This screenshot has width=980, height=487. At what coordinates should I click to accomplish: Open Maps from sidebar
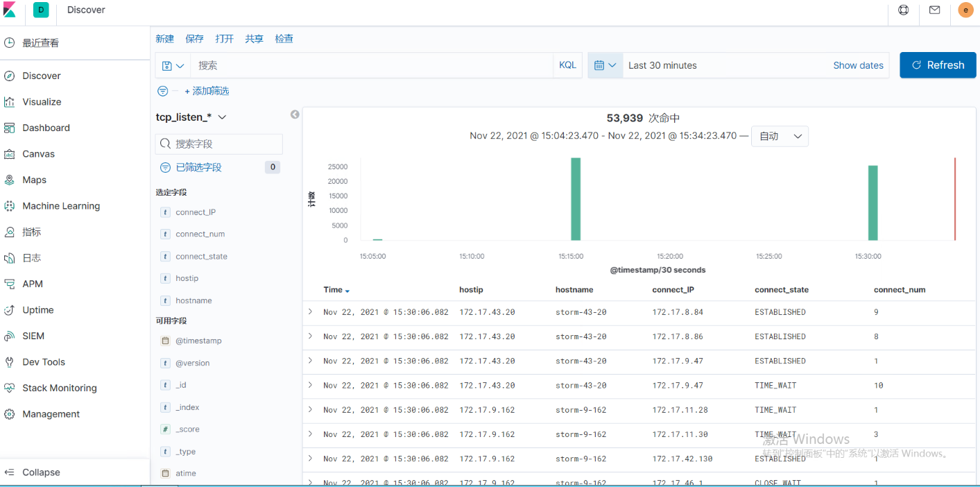[34, 180]
